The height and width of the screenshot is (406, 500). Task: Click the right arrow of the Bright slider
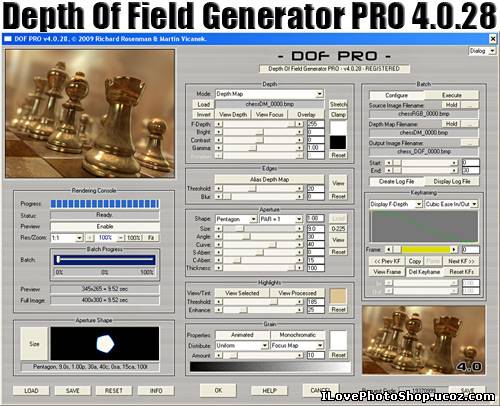[300, 132]
